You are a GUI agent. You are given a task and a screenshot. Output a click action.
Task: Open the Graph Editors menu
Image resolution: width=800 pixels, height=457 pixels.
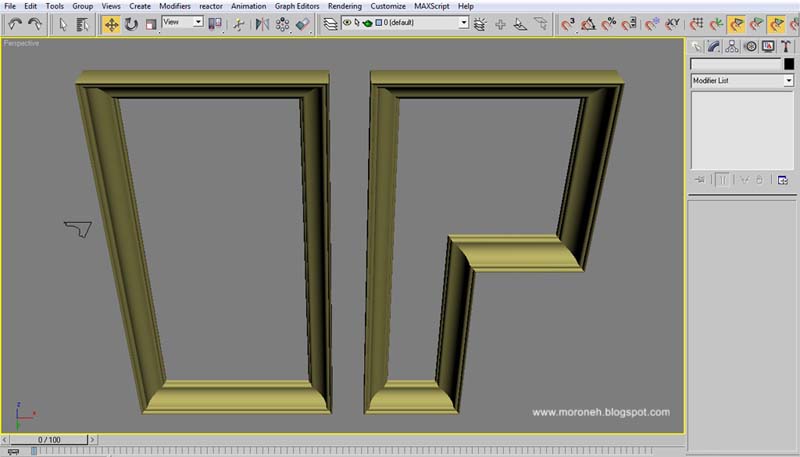coord(297,6)
